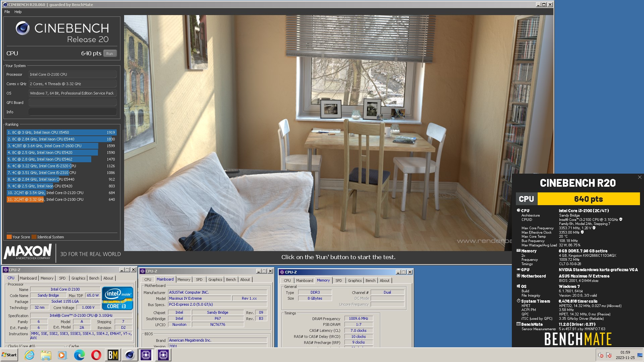Open Bench tab in second CPU-Z window

pos(231,280)
